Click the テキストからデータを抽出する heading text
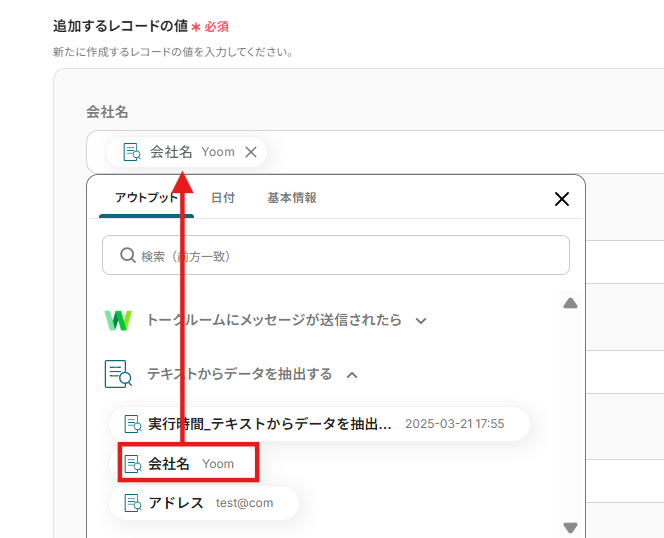664x538 pixels. point(239,374)
